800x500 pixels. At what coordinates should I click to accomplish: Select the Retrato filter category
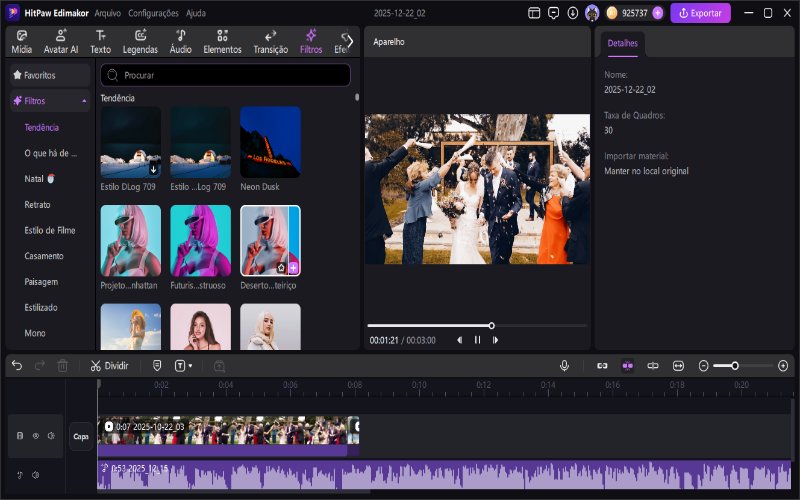[37, 205]
